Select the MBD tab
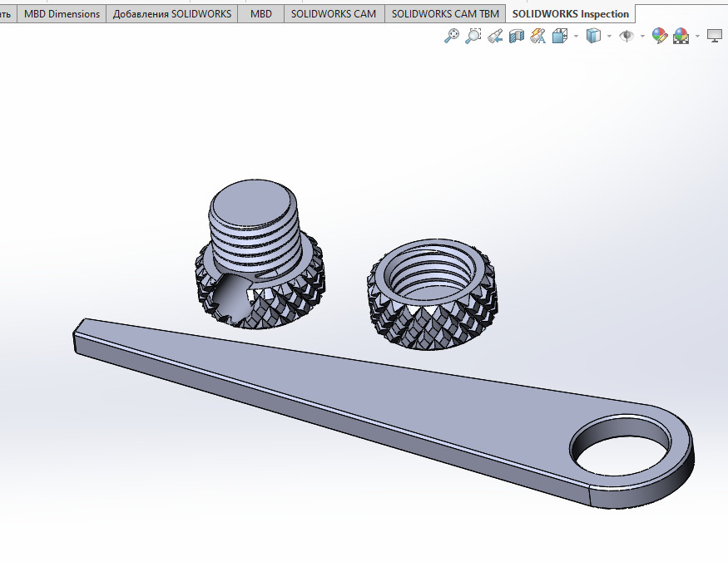The image size is (728, 562). click(x=261, y=14)
